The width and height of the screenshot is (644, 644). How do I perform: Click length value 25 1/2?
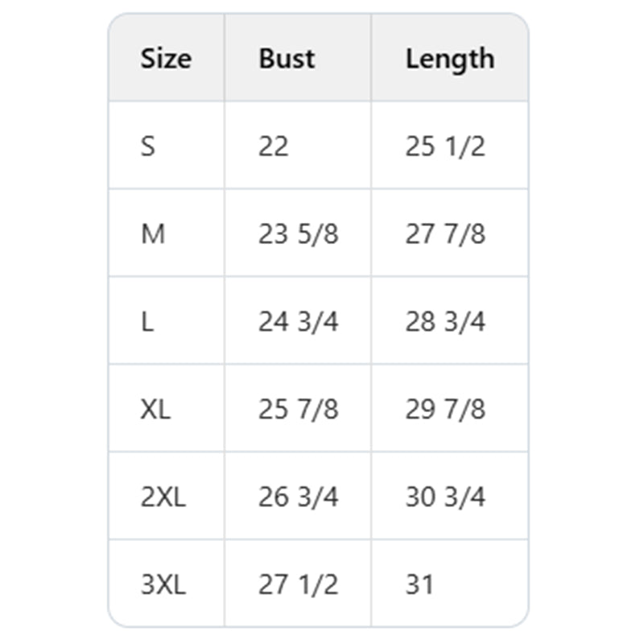pyautogui.click(x=445, y=147)
